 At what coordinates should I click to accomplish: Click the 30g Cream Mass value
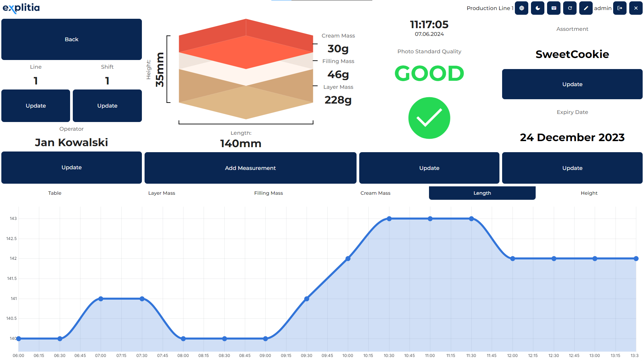pos(338,49)
